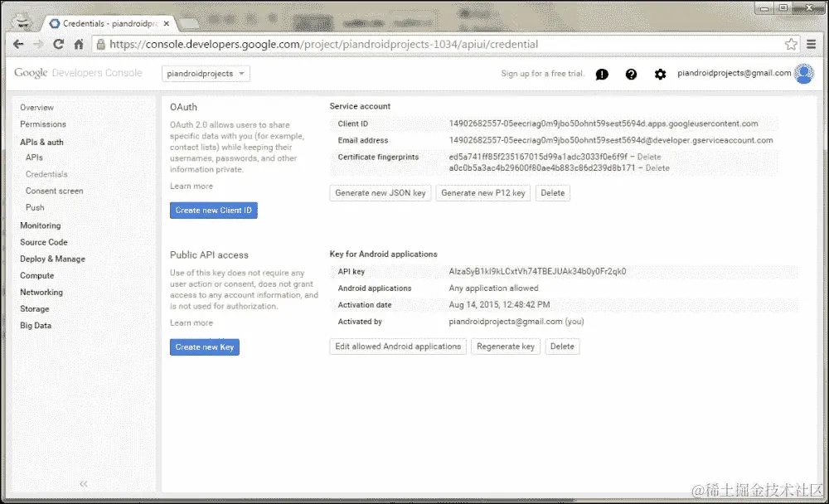Click Generate new P12 key
This screenshot has height=504, width=829.
(x=483, y=193)
